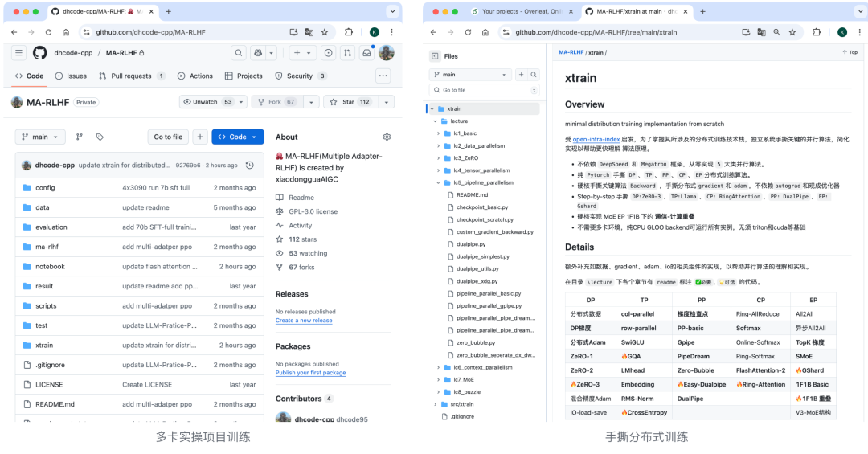Viewport: 868px width, 454px height.
Task: Click MA-RLHF breadcrumb link in right window
Action: (x=571, y=52)
